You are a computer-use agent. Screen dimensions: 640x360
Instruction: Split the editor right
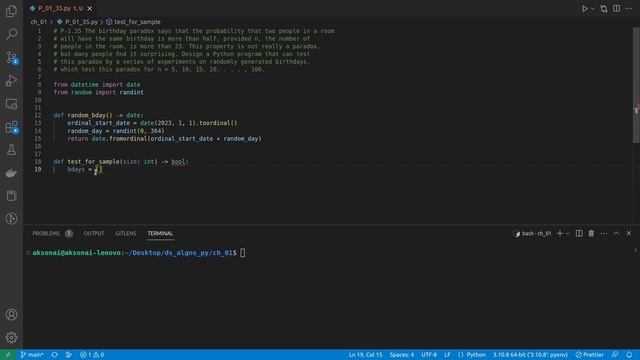[x=616, y=9]
